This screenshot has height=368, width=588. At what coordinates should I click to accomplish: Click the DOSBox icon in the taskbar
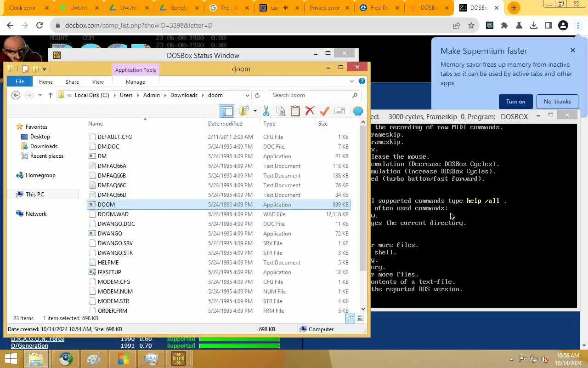[x=178, y=359]
